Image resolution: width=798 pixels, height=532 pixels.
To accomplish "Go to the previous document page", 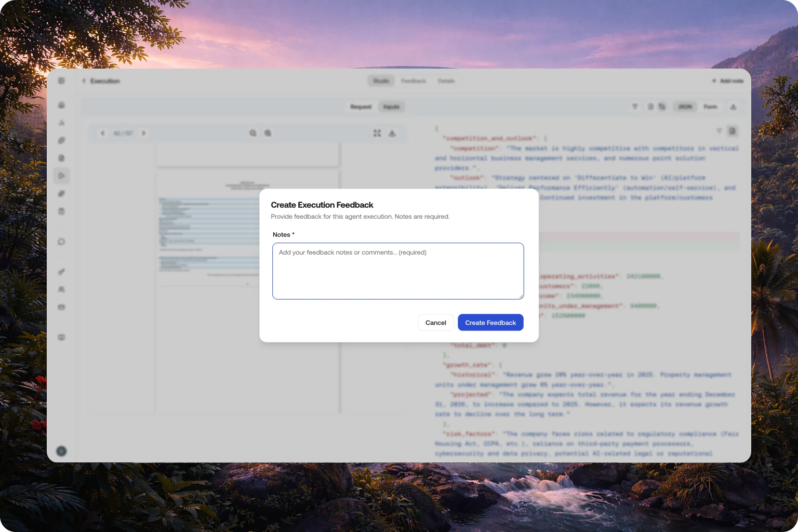I will 103,134.
